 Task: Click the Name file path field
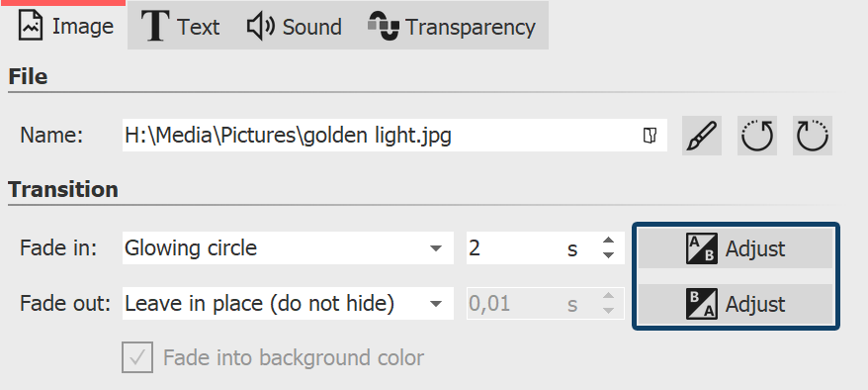(394, 136)
